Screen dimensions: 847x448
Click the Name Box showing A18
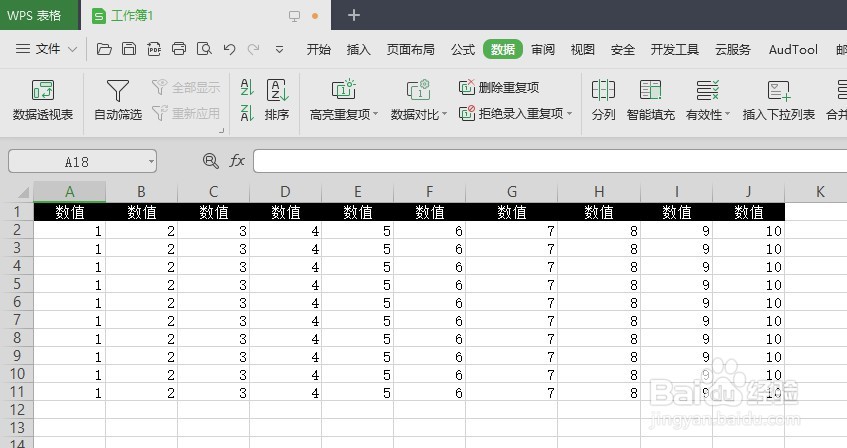77,161
